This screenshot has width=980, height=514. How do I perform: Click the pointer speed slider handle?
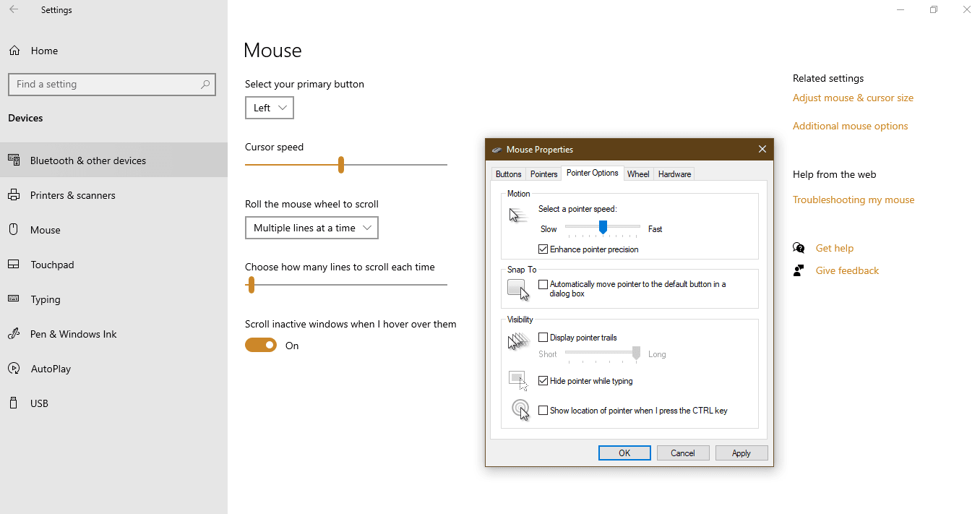[x=603, y=228]
